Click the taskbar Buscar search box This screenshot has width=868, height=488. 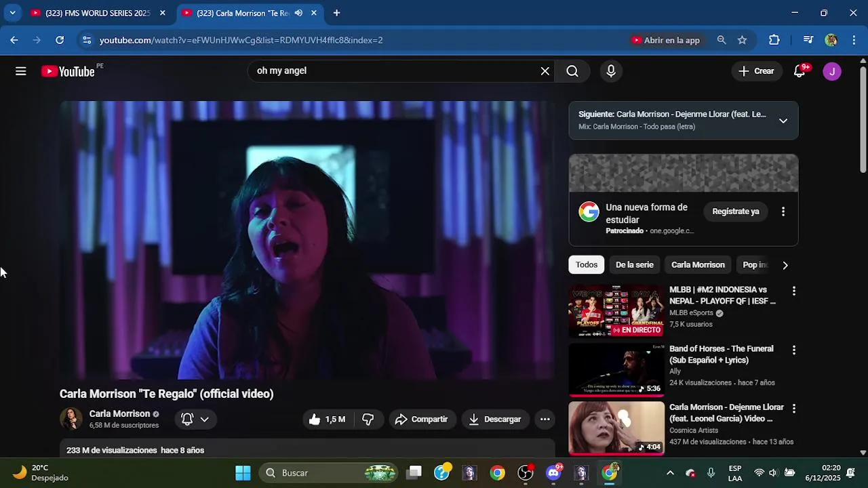click(329, 473)
